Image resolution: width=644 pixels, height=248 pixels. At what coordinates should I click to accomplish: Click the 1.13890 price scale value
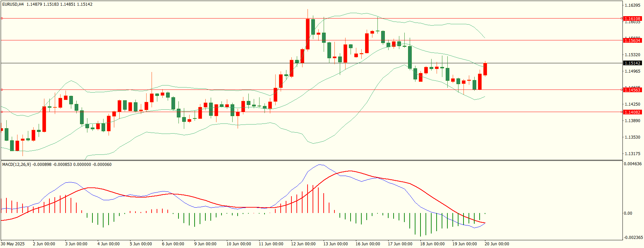(x=632, y=121)
